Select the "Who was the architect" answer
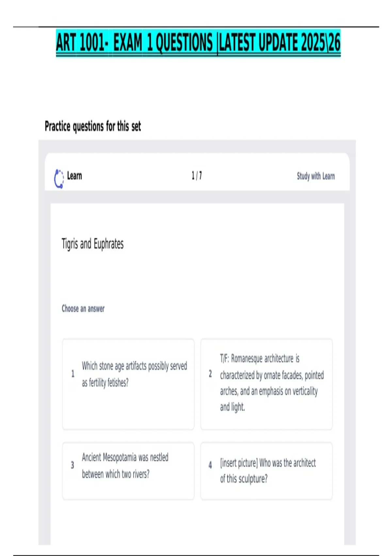392x556 pixels. pos(267,471)
